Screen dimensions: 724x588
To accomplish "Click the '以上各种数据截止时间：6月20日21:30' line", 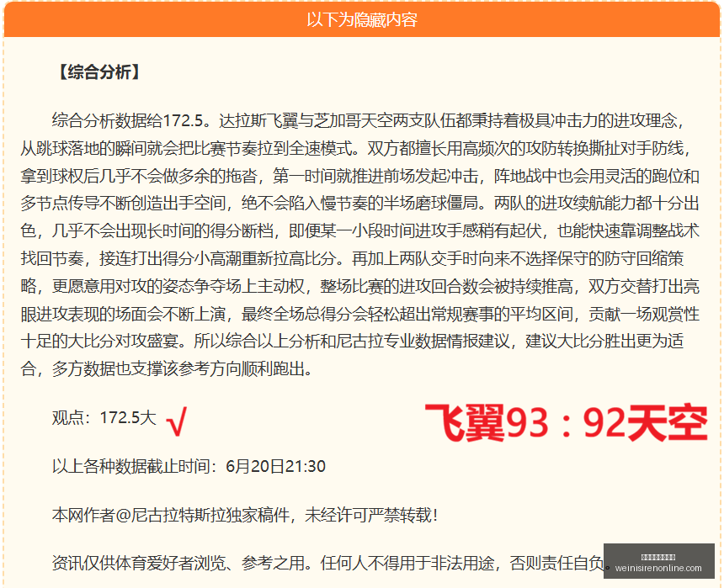I will (x=189, y=466).
